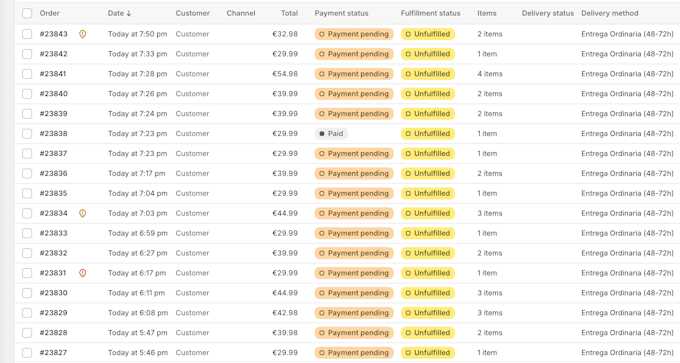
Task: Click date Today at 6:11 pm
Action: pos(136,293)
